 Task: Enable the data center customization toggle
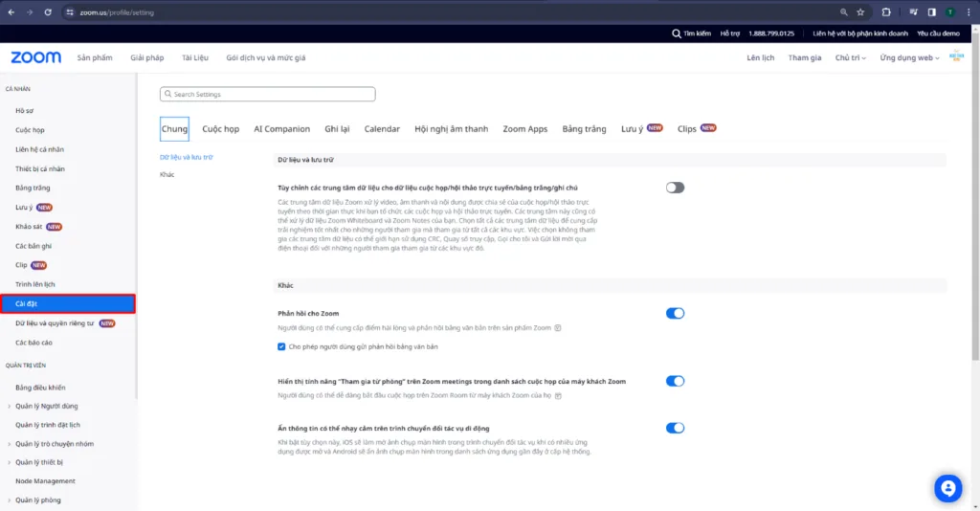coord(675,188)
